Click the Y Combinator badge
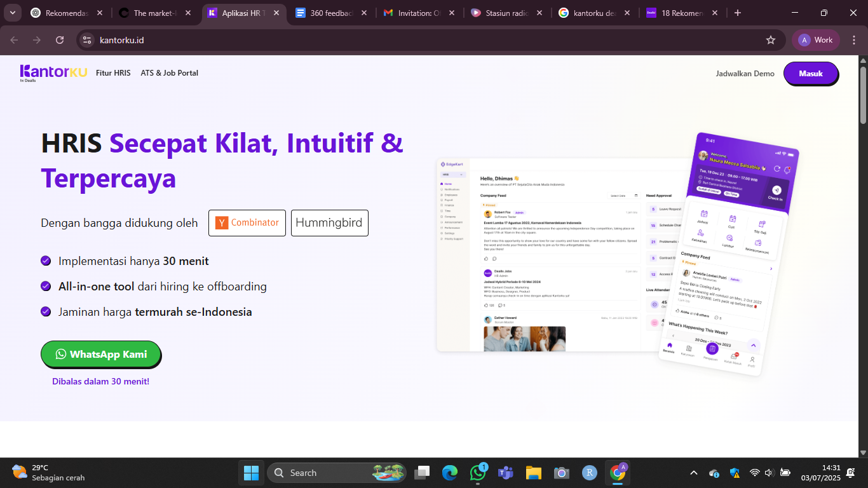The image size is (868, 488). pyautogui.click(x=247, y=223)
